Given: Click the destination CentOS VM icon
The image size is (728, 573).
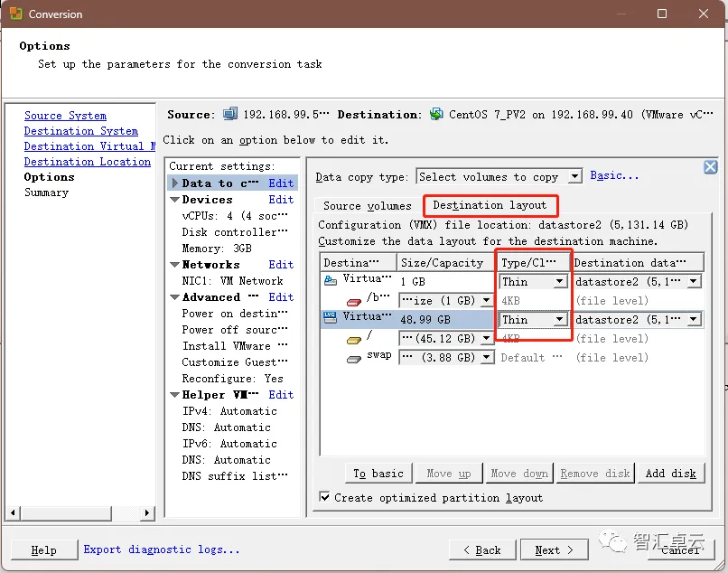Looking at the screenshot, I should point(436,114).
